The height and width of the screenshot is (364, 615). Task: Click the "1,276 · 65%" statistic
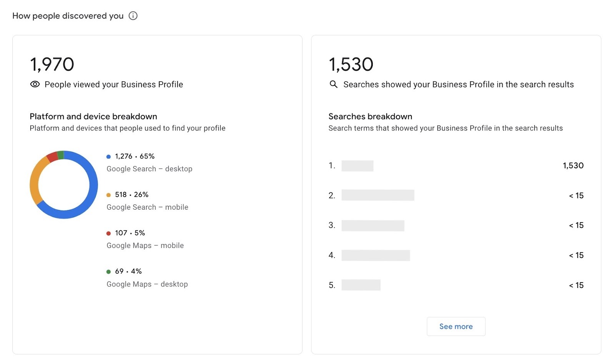[x=134, y=156]
